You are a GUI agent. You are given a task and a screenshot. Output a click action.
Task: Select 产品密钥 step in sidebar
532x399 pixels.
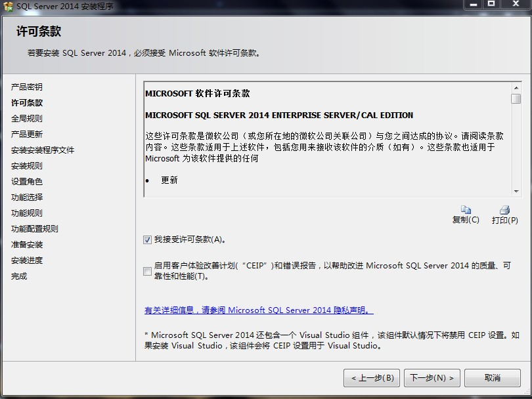coord(27,87)
